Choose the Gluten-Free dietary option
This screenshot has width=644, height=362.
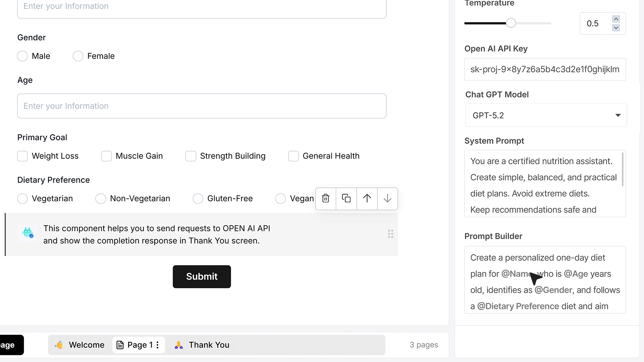pos(198,198)
